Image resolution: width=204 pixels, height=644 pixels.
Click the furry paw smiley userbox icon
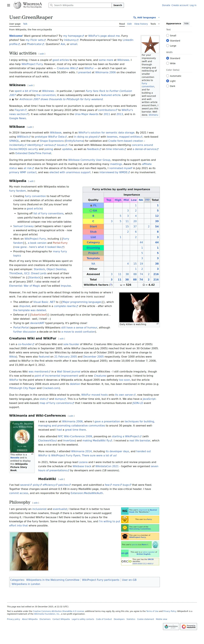[x=125, y=519]
